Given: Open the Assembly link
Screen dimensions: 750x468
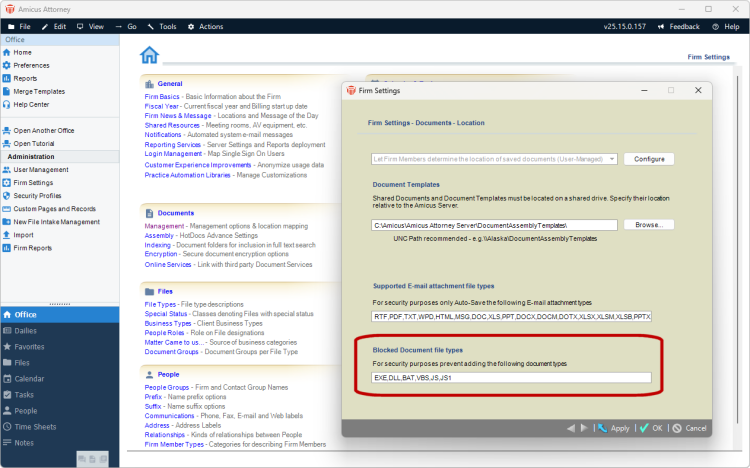Looking at the screenshot, I should (159, 235).
